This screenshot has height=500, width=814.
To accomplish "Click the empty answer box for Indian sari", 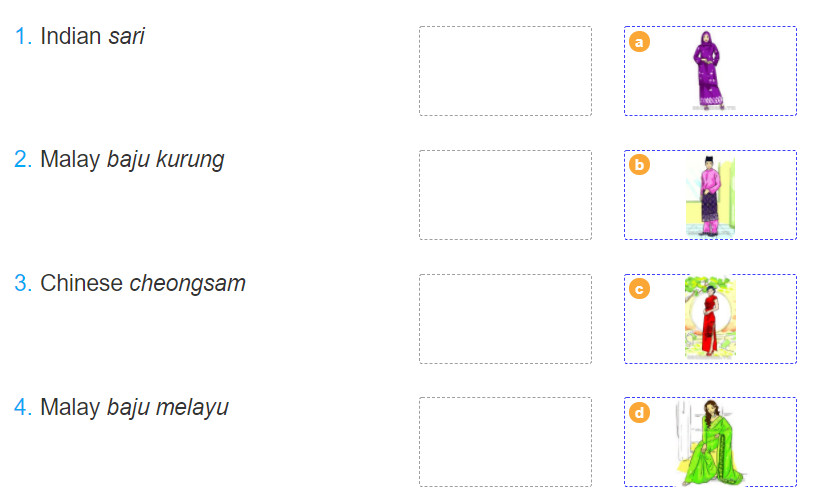I will pos(505,71).
